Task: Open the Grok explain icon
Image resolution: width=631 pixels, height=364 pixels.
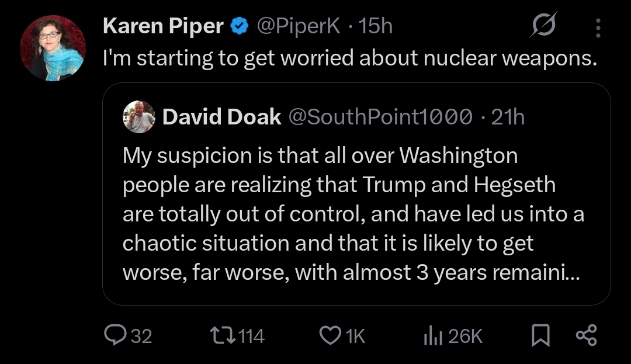Action: [543, 26]
